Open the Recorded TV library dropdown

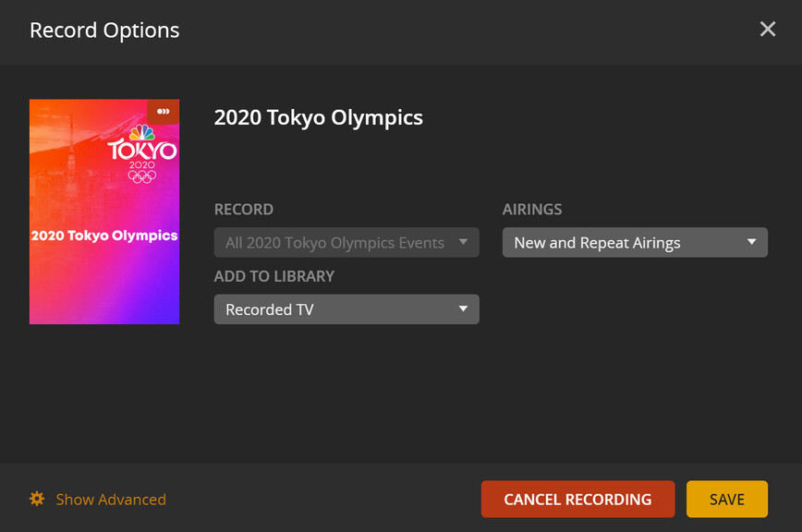point(346,309)
